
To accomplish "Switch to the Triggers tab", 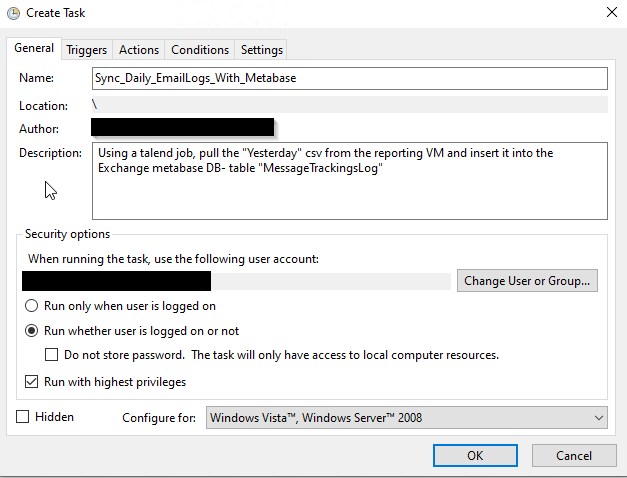I will (86, 50).
